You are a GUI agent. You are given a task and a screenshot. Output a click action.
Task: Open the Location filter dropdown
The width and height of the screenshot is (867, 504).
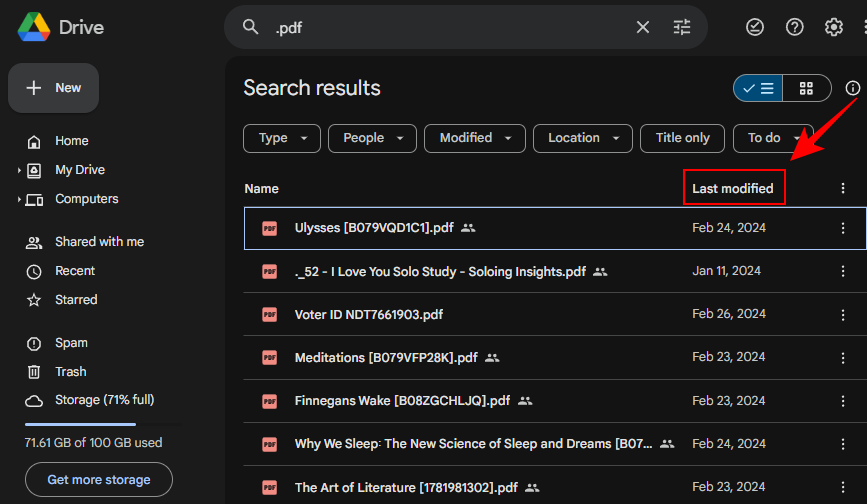click(583, 138)
